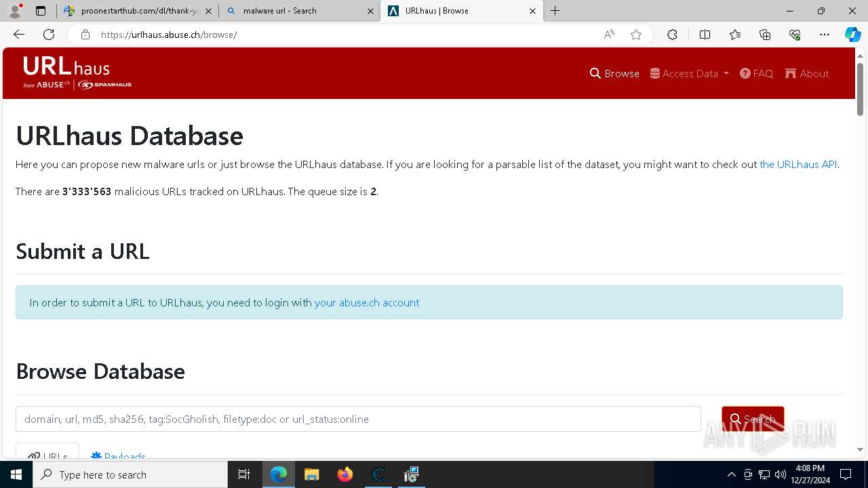Add this page to favorites star
Viewport: 868px width, 488px height.
(636, 35)
